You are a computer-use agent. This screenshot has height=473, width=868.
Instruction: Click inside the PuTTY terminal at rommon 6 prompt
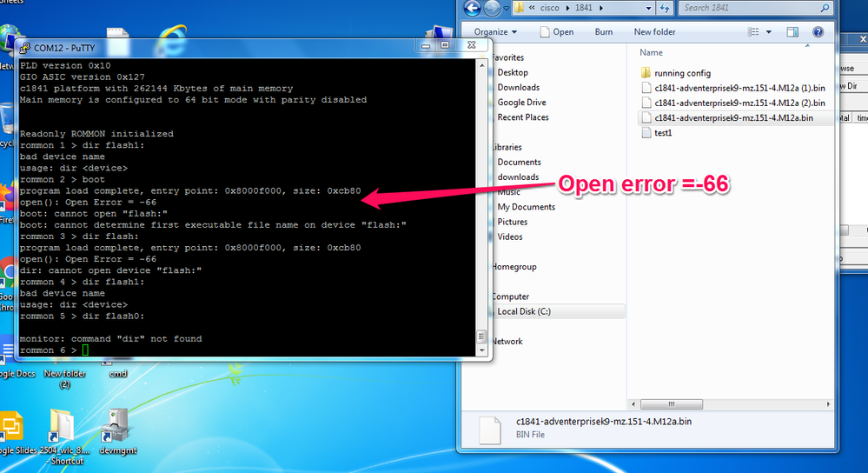pos(85,350)
